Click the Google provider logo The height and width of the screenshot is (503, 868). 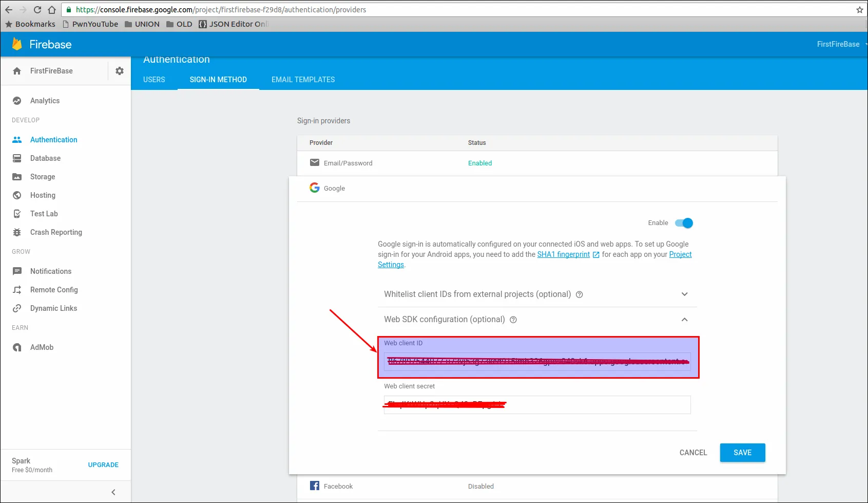315,188
